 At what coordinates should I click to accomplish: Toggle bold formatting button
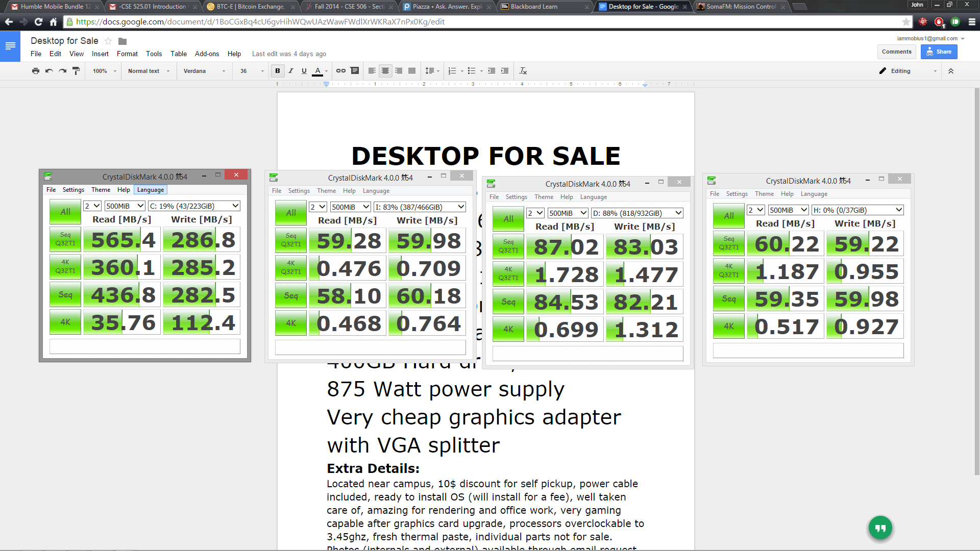(278, 71)
